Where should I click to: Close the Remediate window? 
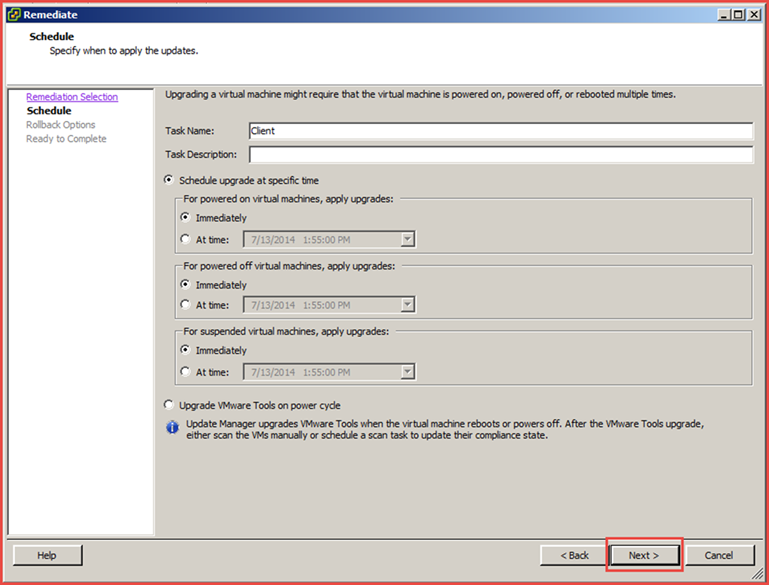754,15
